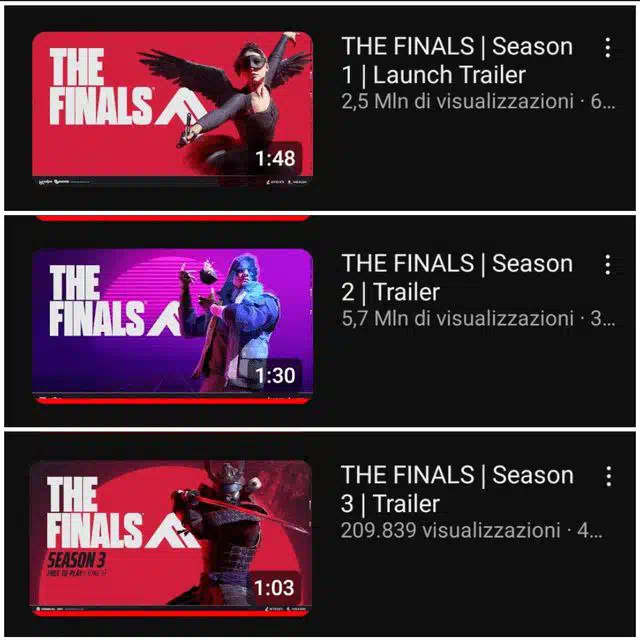Open Season 2 Trailer purple thumbnail

[x=173, y=325]
